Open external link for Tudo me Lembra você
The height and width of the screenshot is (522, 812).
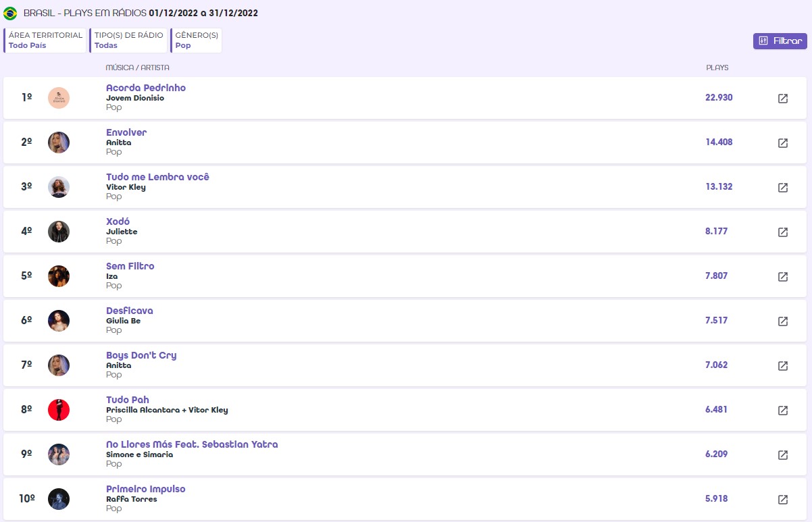pos(783,188)
